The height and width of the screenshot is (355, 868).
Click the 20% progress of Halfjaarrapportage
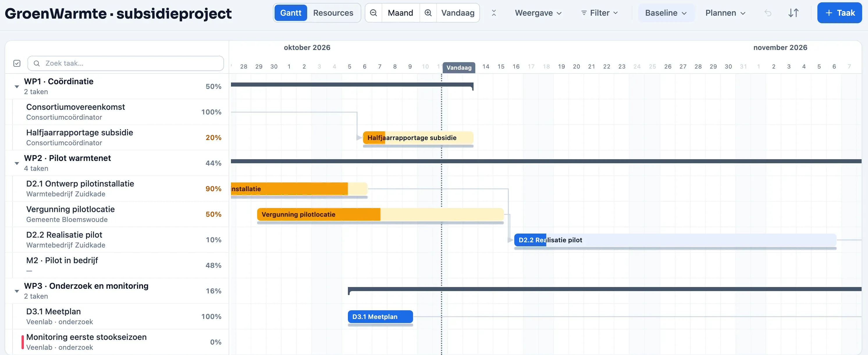(213, 138)
